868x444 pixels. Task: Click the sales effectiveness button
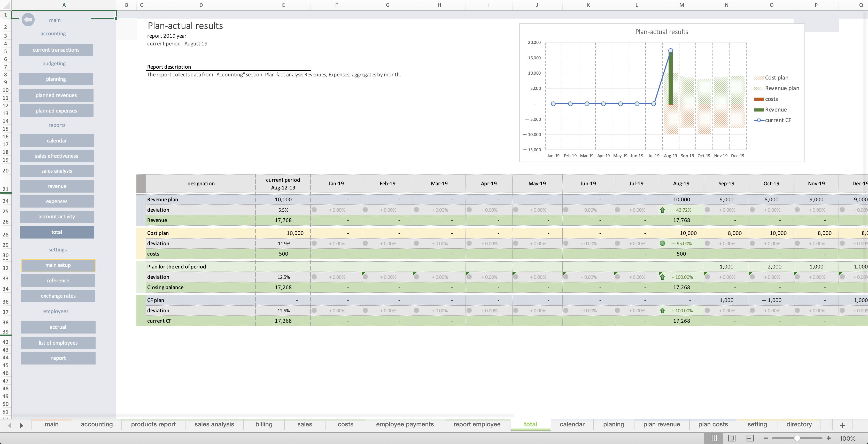pos(57,156)
